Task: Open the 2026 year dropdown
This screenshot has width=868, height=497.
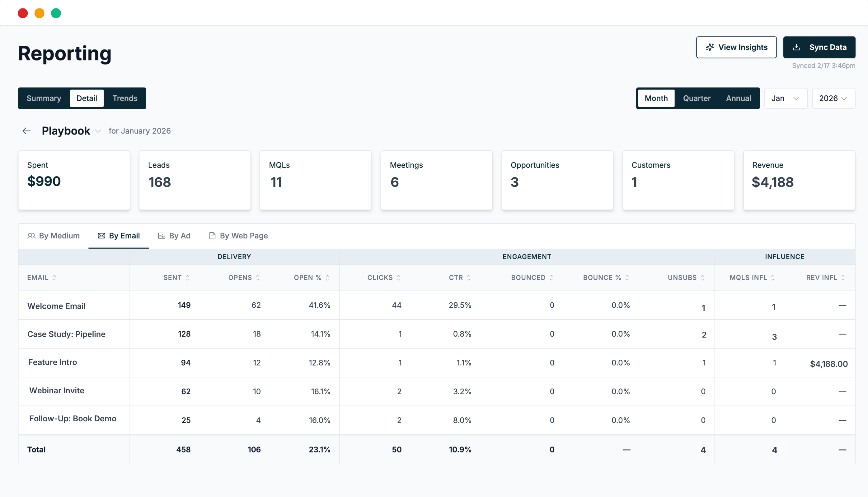Action: pyautogui.click(x=833, y=98)
